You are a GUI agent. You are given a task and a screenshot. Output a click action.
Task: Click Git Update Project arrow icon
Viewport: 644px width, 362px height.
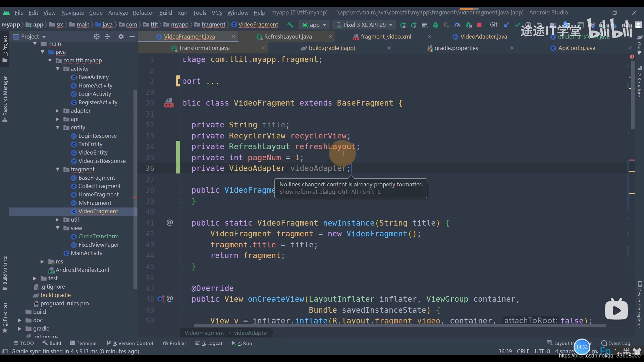click(x=506, y=25)
